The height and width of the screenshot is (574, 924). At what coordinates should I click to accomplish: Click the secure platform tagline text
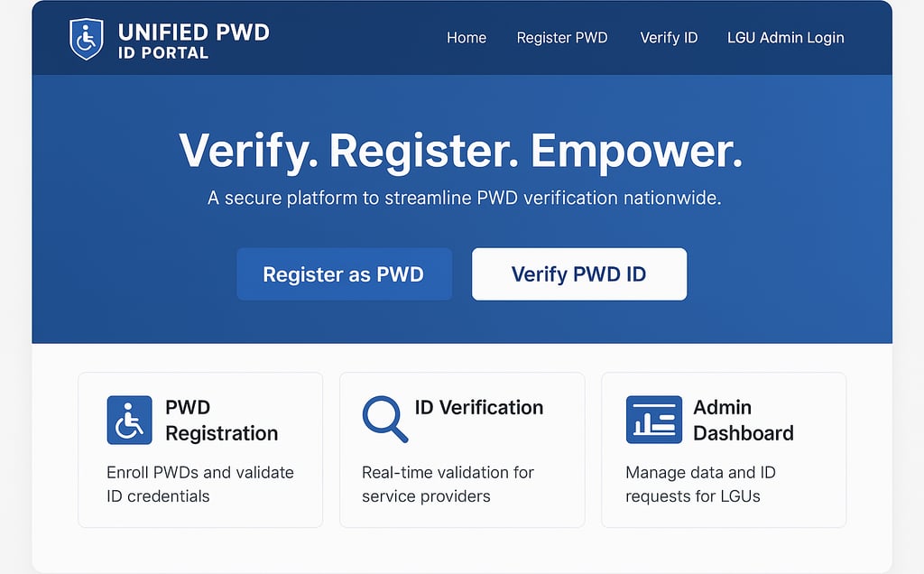tap(462, 198)
